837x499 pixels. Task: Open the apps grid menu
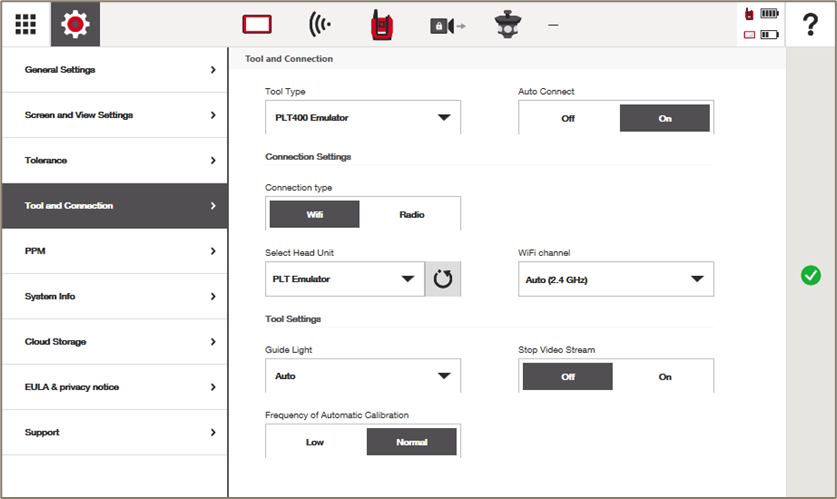(25, 24)
